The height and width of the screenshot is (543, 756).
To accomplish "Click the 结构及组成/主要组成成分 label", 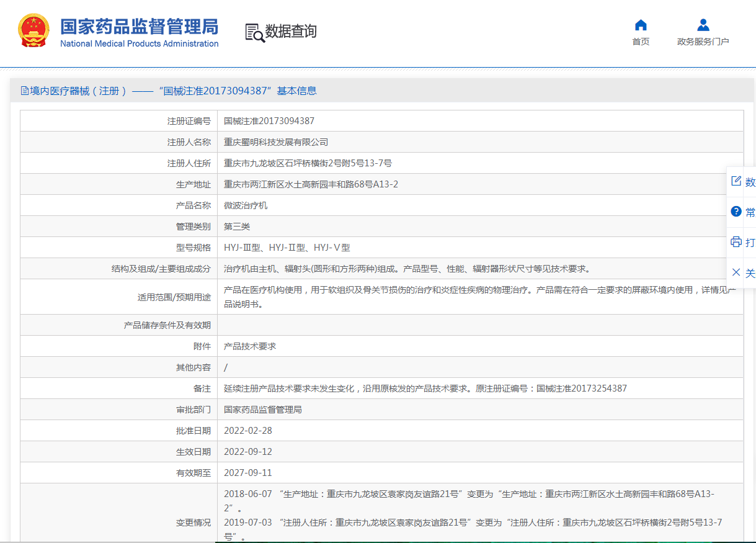I will [x=161, y=269].
